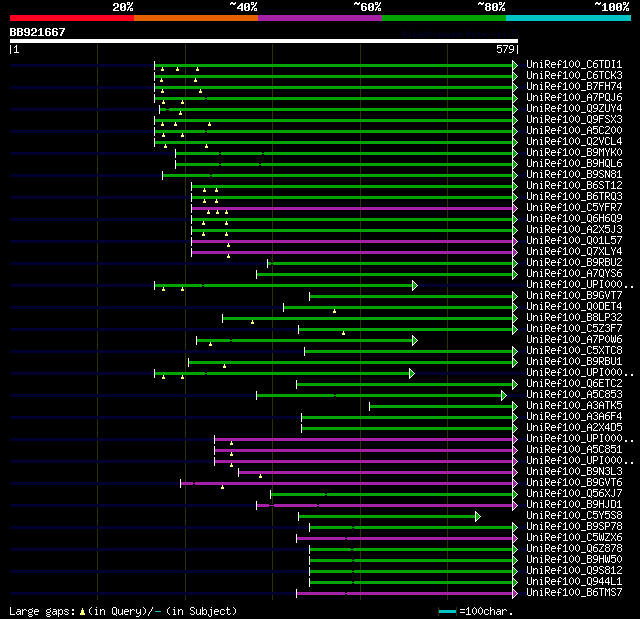Click the UniRef100_A2X5J3 label
The width and height of the screenshot is (640, 619).
tap(574, 230)
